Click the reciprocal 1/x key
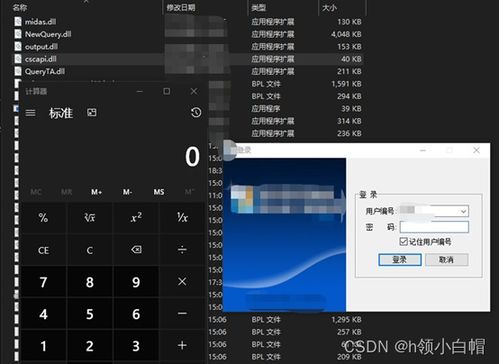Viewport: 499px width, 364px height. point(182,218)
